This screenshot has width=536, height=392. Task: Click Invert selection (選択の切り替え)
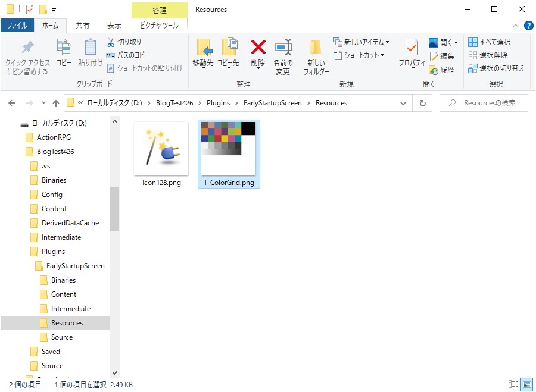496,68
